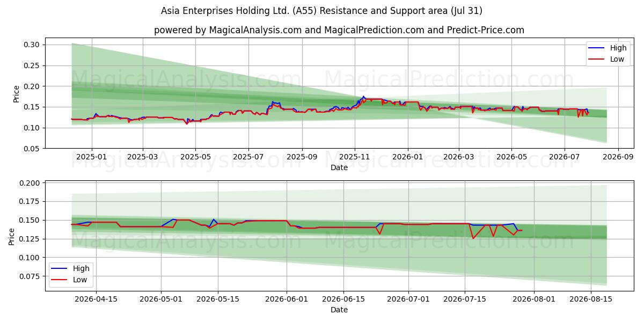Click the 2026-03 tick label on top chart
The height and width of the screenshot is (322, 644).
click(x=458, y=157)
